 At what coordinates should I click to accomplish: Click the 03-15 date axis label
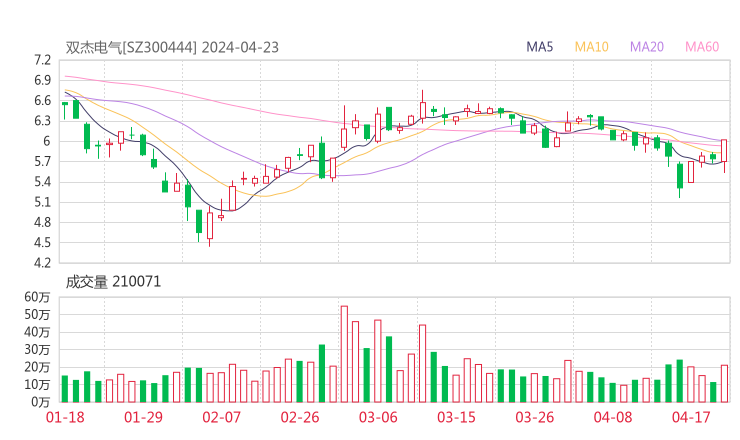[x=457, y=417]
